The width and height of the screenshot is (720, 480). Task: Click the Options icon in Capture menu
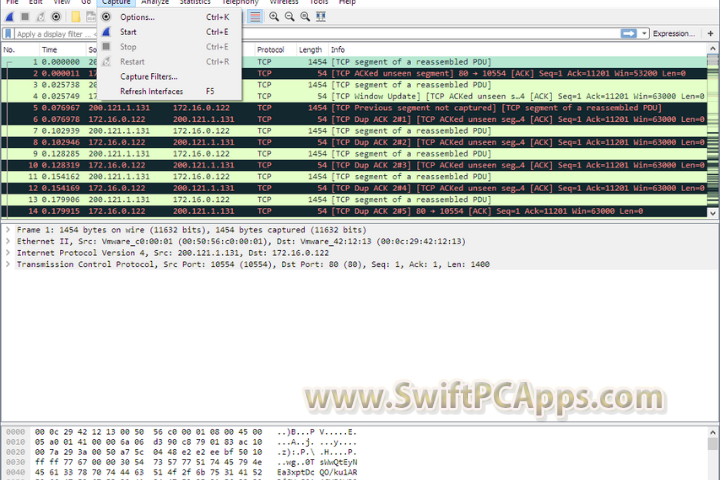(106, 17)
